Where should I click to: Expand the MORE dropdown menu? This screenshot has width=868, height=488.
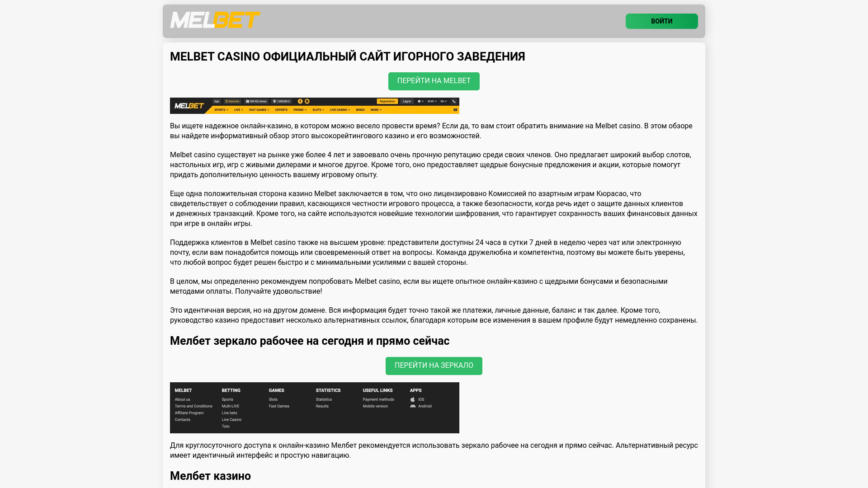(376, 110)
